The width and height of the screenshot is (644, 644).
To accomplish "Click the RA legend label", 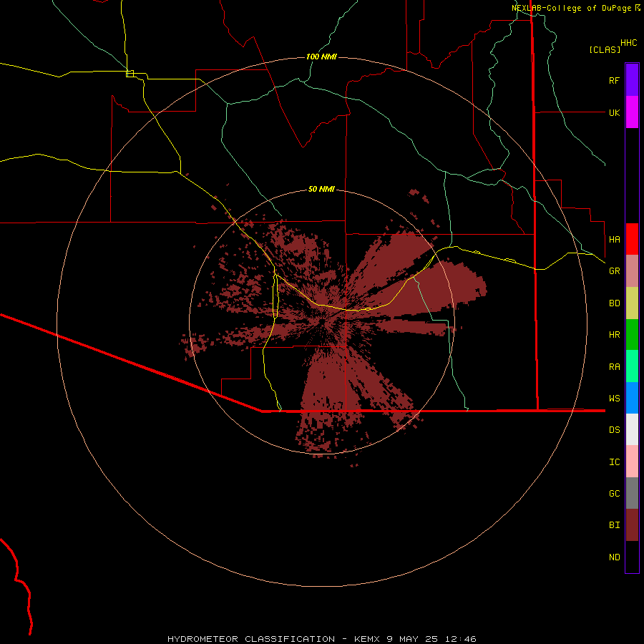I will click(614, 367).
